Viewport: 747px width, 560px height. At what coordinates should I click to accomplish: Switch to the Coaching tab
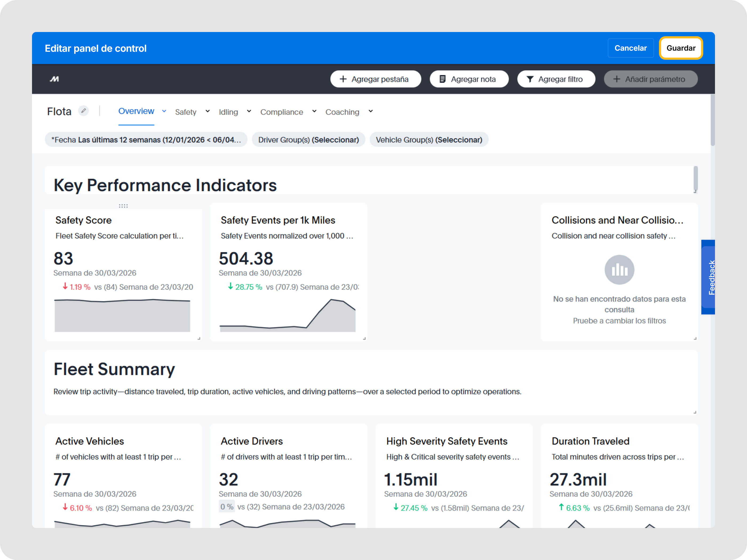click(342, 112)
